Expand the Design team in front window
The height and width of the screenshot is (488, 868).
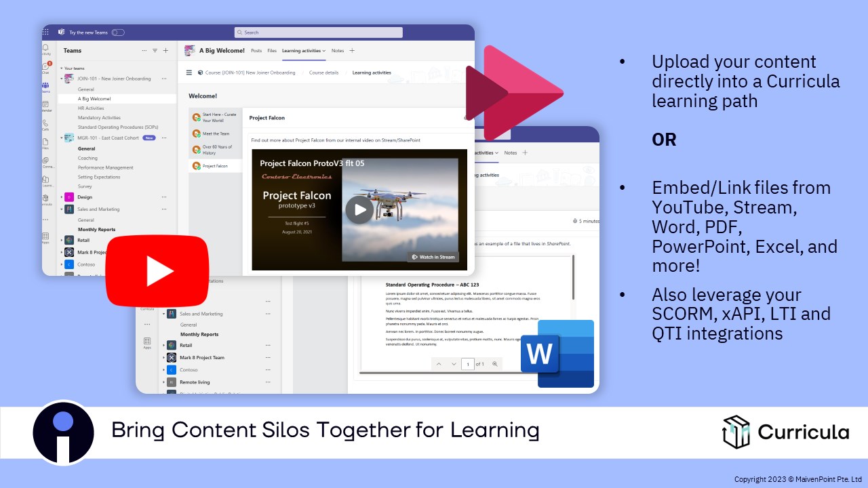click(x=61, y=197)
